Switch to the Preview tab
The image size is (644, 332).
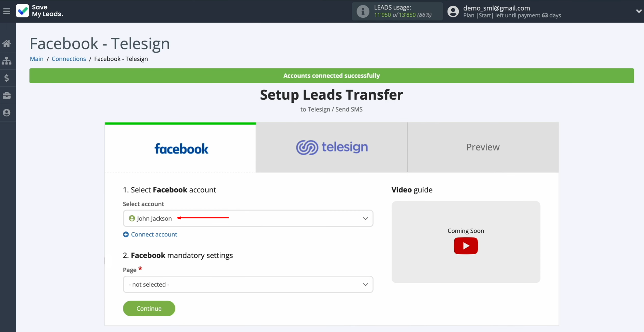tap(483, 147)
